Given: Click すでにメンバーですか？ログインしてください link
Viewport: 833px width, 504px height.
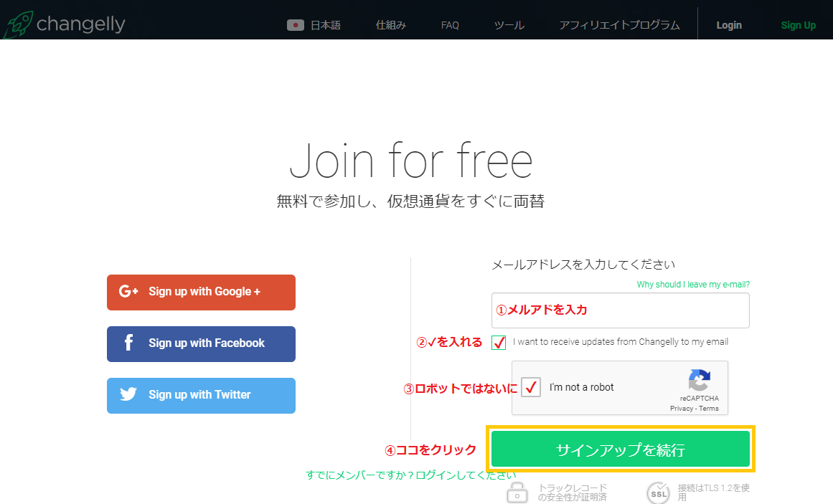Looking at the screenshot, I should tap(410, 475).
